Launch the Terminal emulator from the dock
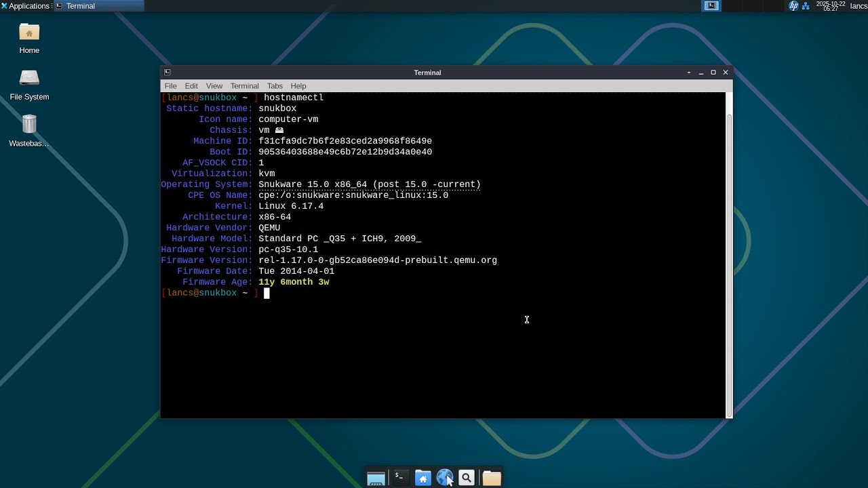The image size is (868, 488). pos(400,478)
